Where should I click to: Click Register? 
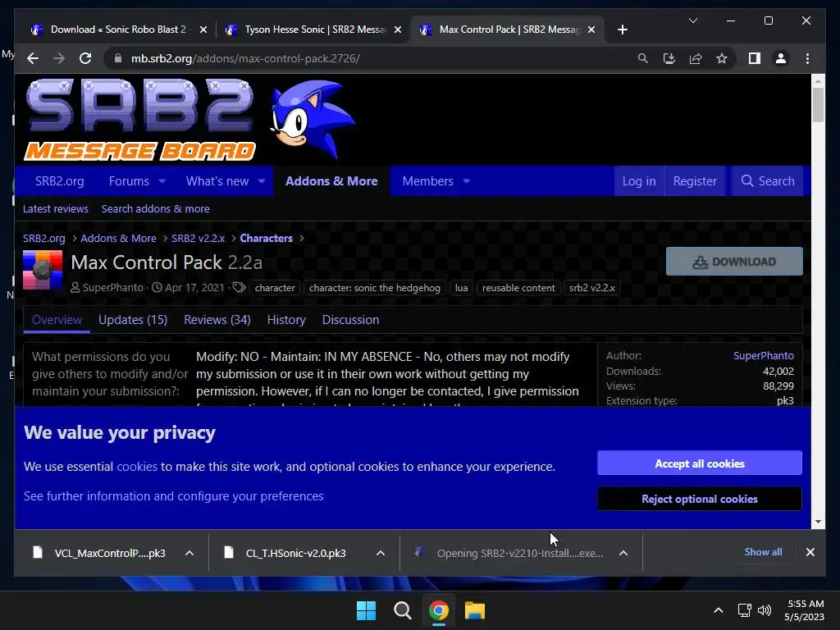695,181
